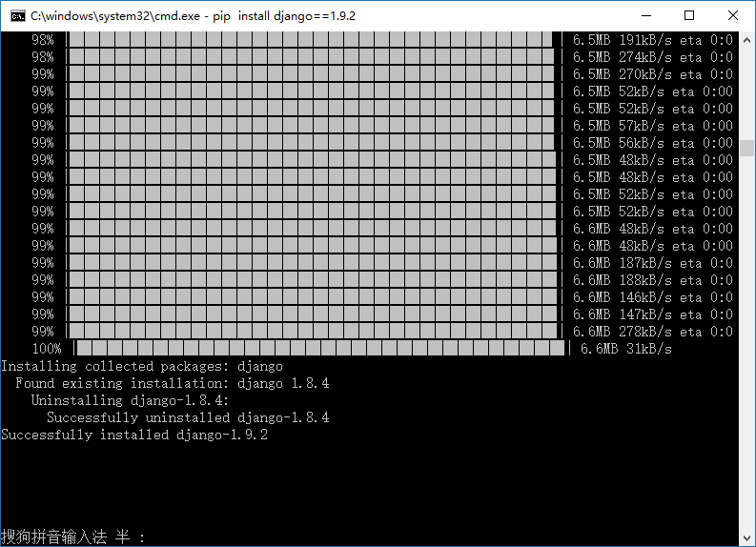Click the '100%' percentage label
This screenshot has height=547, width=756.
47,349
